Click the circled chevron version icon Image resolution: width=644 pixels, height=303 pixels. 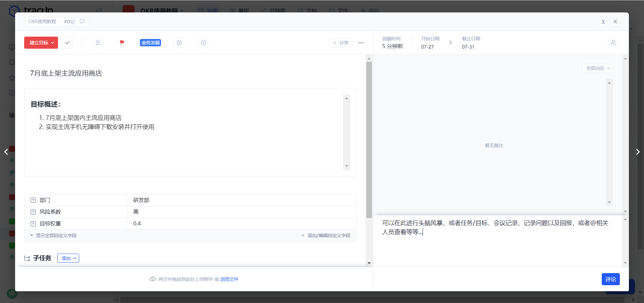[203, 43]
